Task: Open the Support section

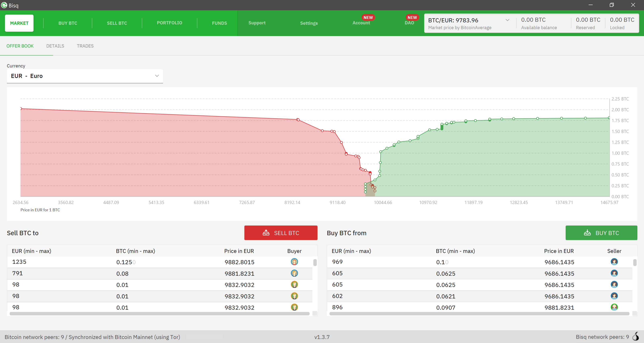Action: (257, 23)
